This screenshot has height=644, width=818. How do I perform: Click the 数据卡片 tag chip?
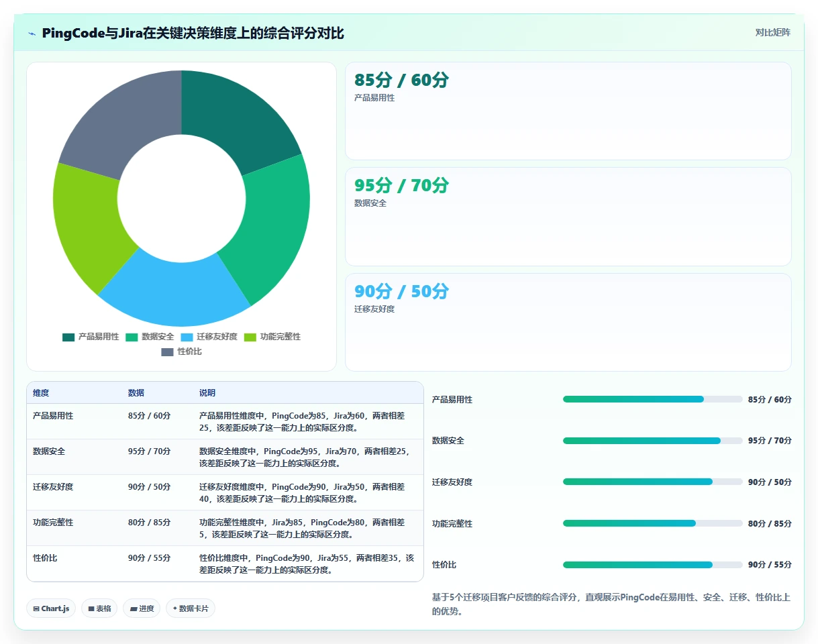coord(191,608)
